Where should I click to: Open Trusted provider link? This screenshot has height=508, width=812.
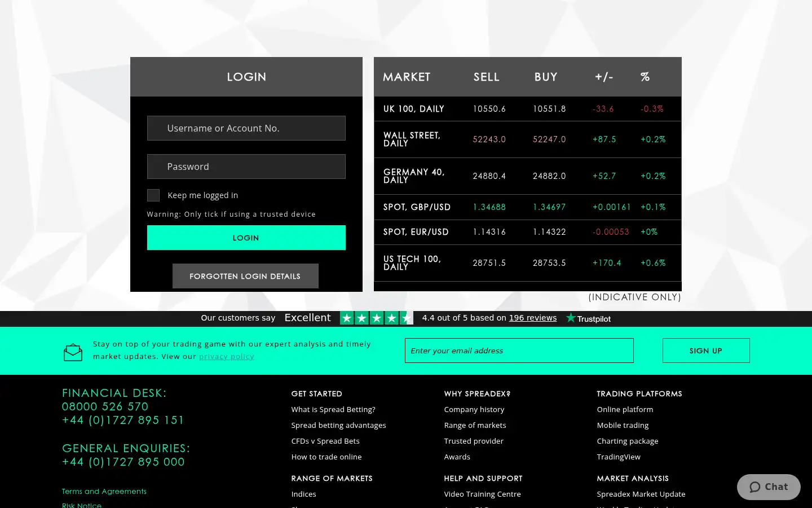pos(474,441)
